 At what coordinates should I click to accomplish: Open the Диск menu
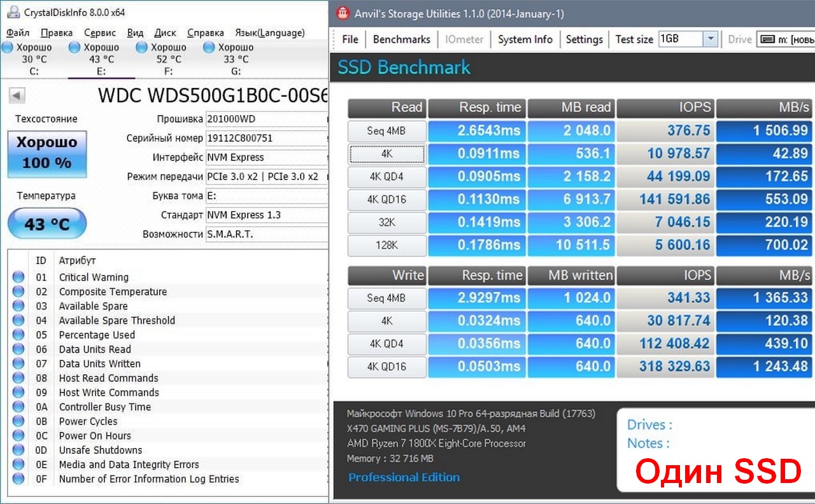point(166,32)
